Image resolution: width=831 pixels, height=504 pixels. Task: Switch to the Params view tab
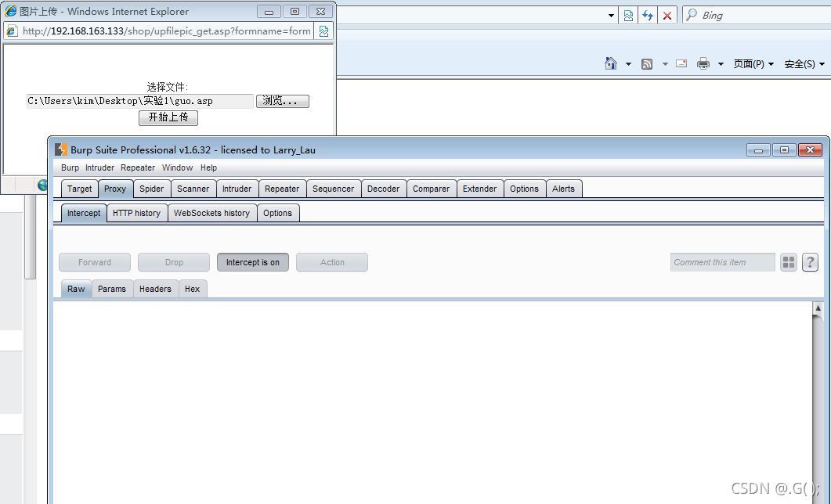pyautogui.click(x=112, y=289)
